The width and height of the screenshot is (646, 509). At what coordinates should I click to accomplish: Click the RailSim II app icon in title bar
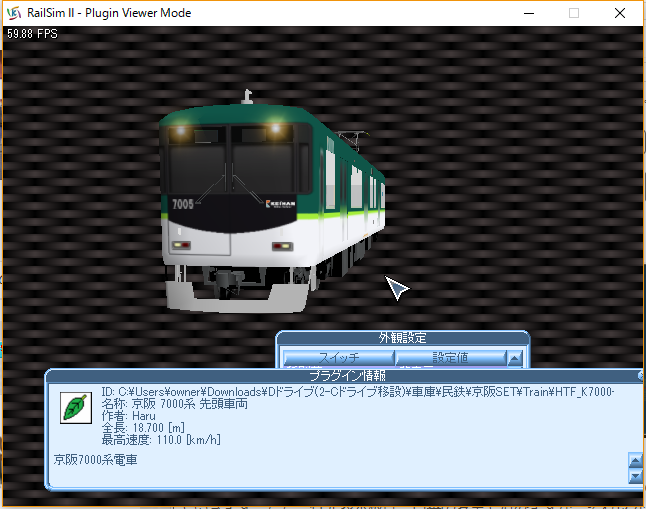(14, 13)
